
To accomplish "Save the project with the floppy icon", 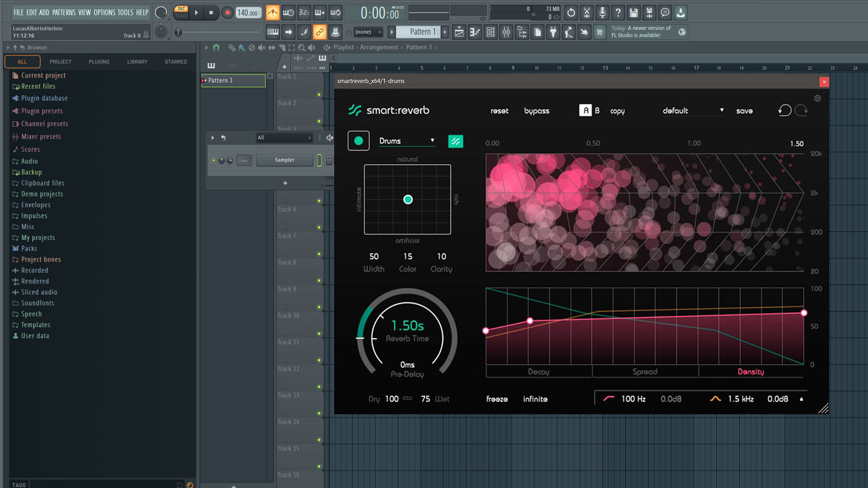I will [x=634, y=13].
